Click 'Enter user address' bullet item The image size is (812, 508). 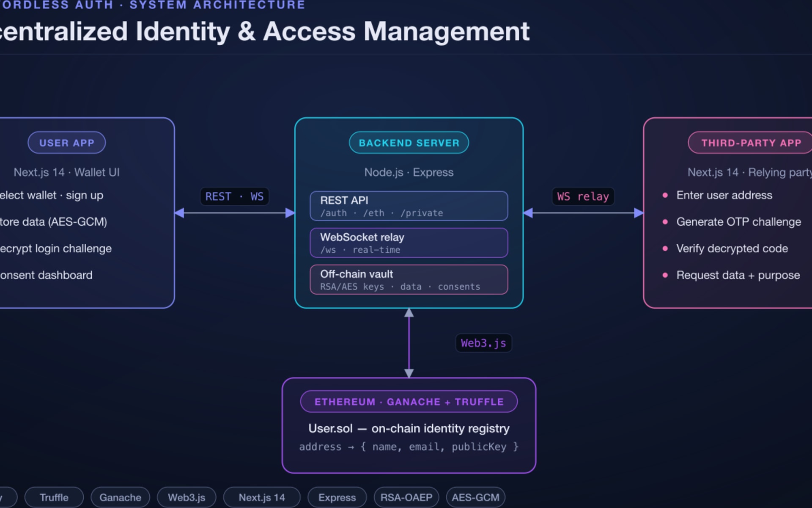[717, 195]
